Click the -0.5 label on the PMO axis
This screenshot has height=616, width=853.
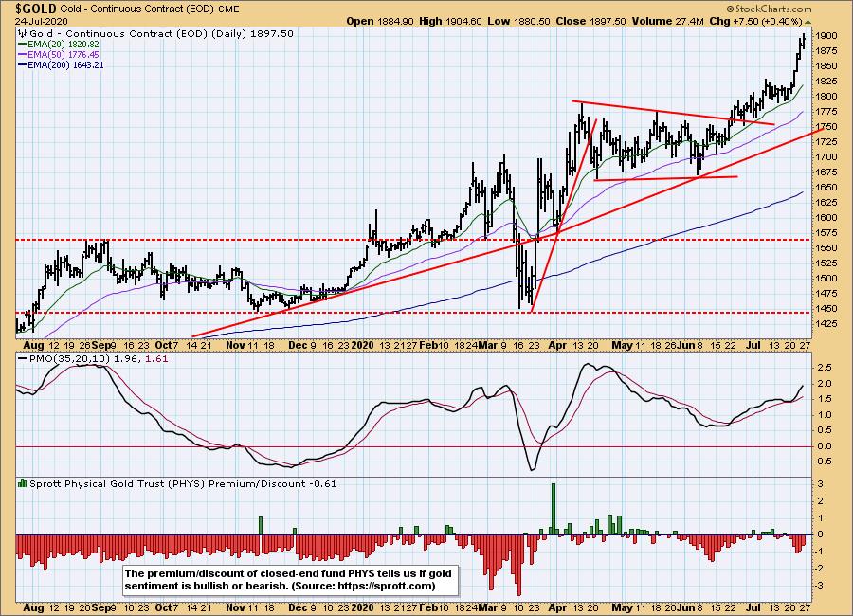(823, 462)
